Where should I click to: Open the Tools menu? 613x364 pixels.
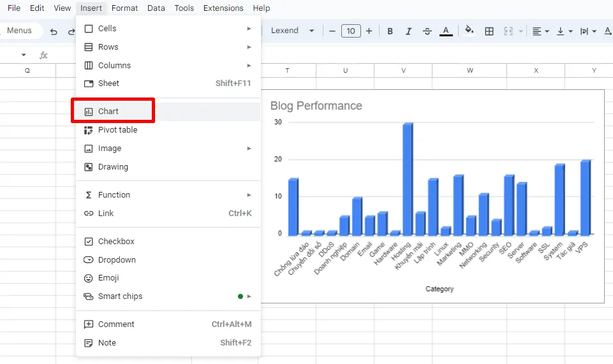[x=184, y=8]
